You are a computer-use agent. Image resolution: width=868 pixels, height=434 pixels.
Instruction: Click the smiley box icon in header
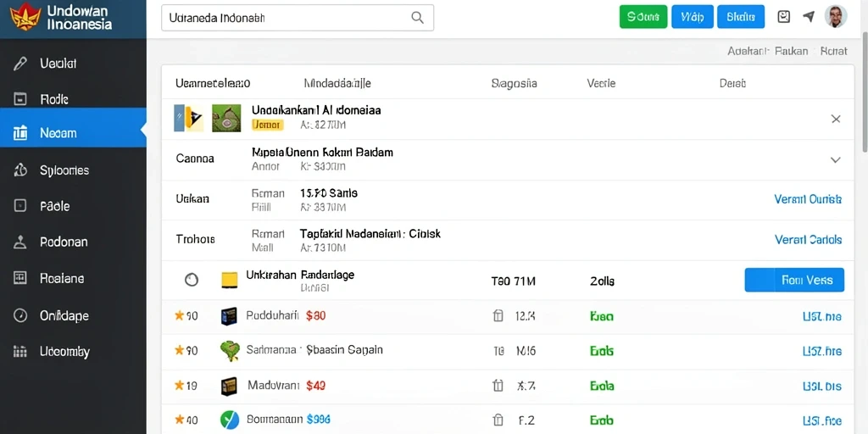784,17
